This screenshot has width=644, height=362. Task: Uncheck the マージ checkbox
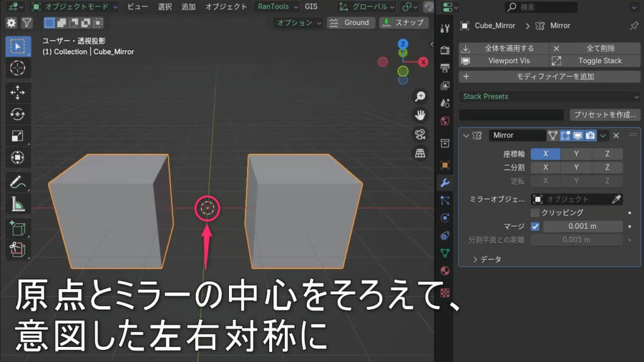pos(535,226)
